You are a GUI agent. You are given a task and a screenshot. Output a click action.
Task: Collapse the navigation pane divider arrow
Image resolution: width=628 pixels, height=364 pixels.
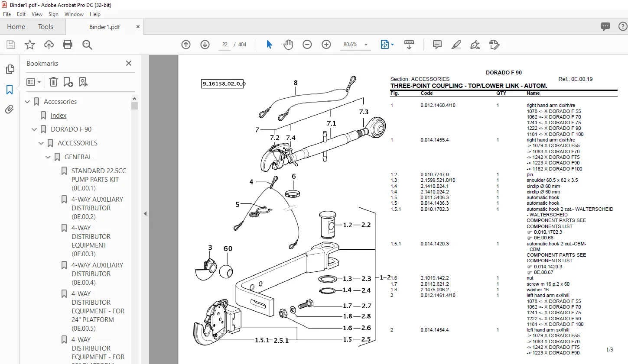tap(145, 213)
